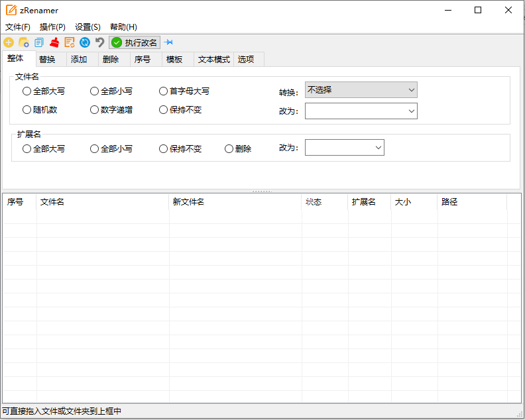
Task: Click the 执行改名 button
Action: coord(135,42)
